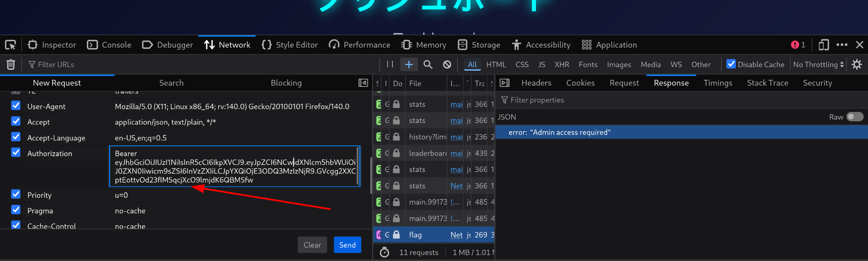This screenshot has height=261, width=868.
Task: Send the request
Action: pos(348,245)
